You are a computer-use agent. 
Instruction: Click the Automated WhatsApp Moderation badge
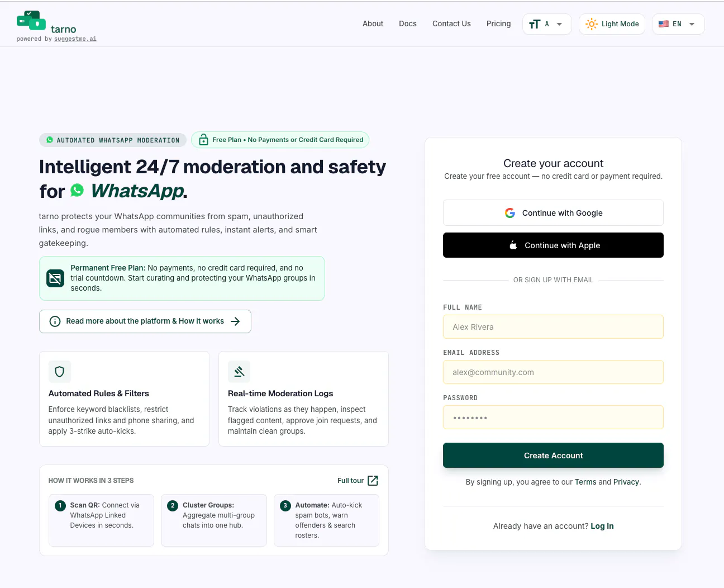(113, 140)
